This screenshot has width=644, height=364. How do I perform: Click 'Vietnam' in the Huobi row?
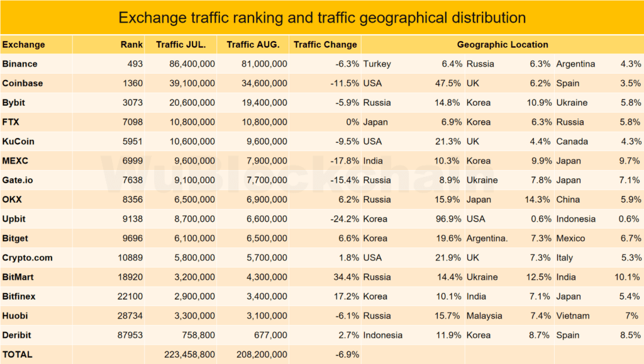[x=573, y=316]
